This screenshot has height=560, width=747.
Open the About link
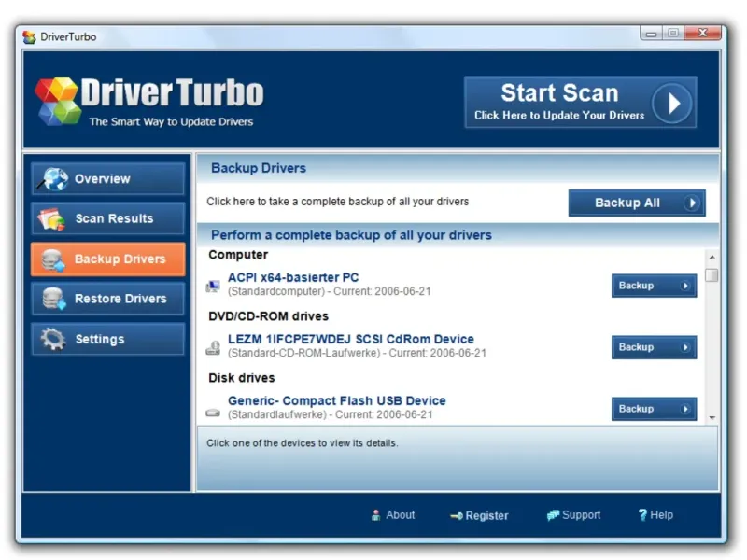coord(392,515)
